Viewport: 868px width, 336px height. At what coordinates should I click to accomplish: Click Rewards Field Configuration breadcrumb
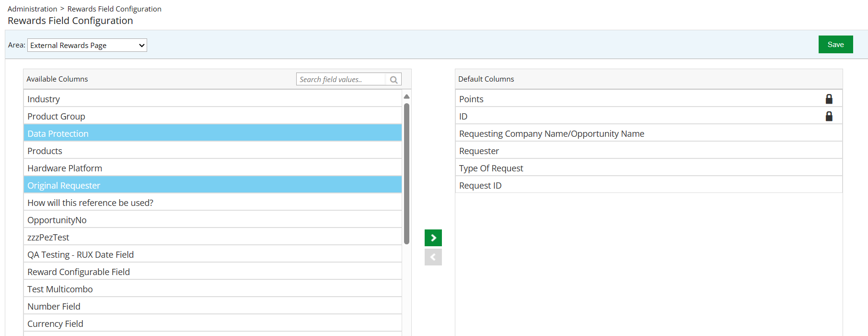[114, 9]
